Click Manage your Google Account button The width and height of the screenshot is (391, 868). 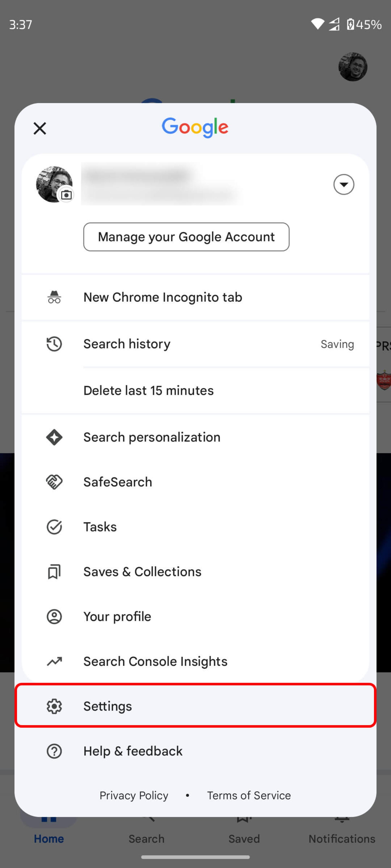click(186, 237)
